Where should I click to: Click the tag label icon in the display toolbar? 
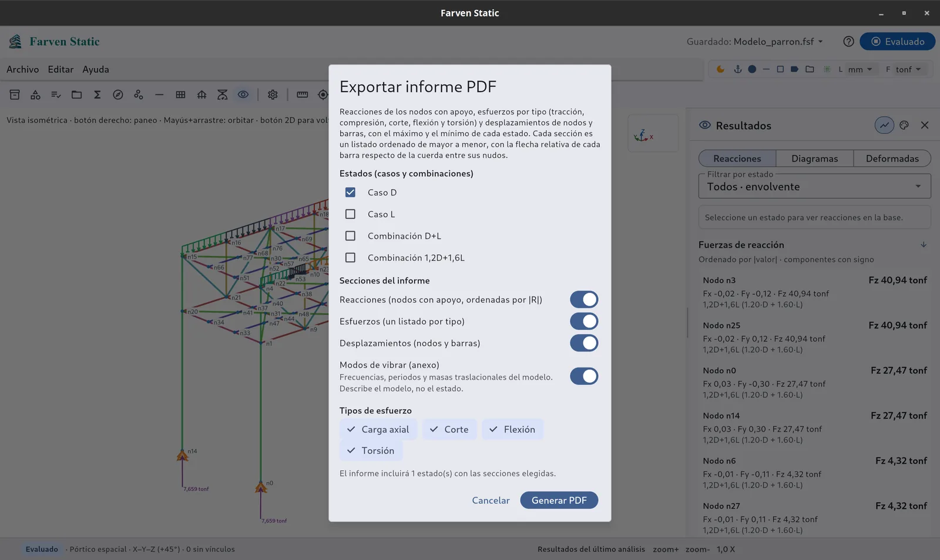pos(794,69)
